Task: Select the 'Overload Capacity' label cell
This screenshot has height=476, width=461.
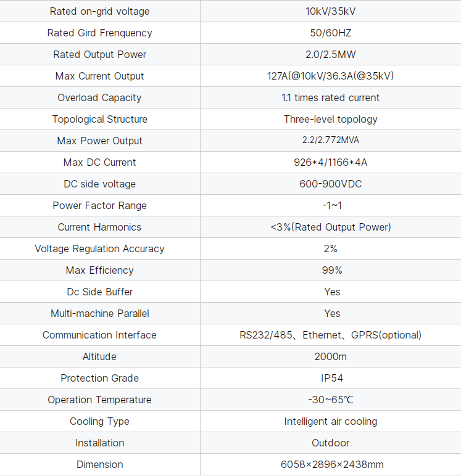Action: pyautogui.click(x=99, y=97)
